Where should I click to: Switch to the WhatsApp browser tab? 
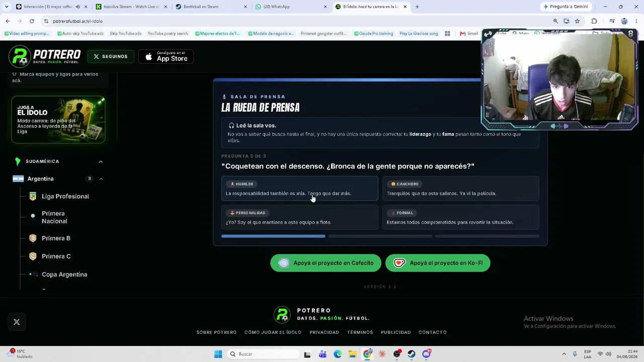[x=291, y=7]
